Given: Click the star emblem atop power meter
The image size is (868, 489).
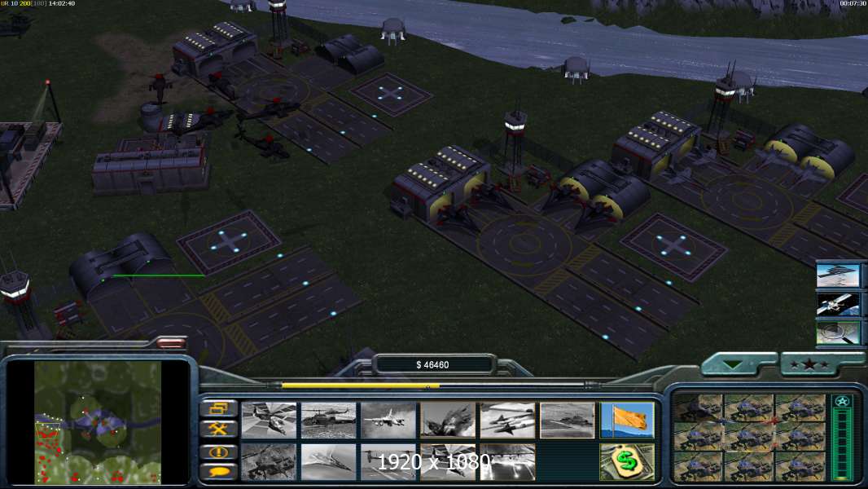Looking at the screenshot, I should pyautogui.click(x=841, y=402).
